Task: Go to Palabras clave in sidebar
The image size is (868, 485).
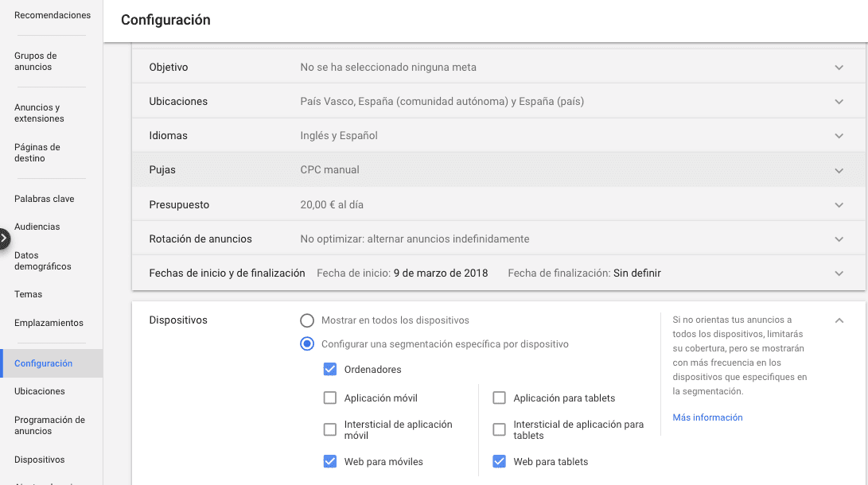Action: click(x=44, y=199)
